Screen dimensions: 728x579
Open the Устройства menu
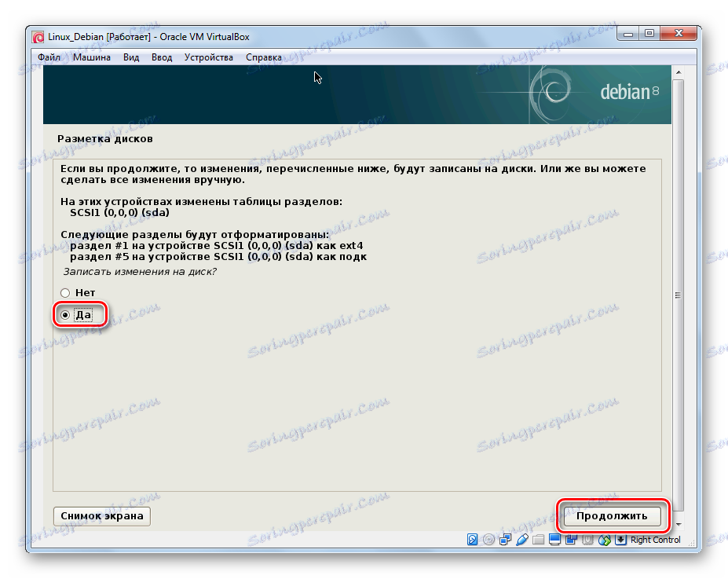coord(208,57)
